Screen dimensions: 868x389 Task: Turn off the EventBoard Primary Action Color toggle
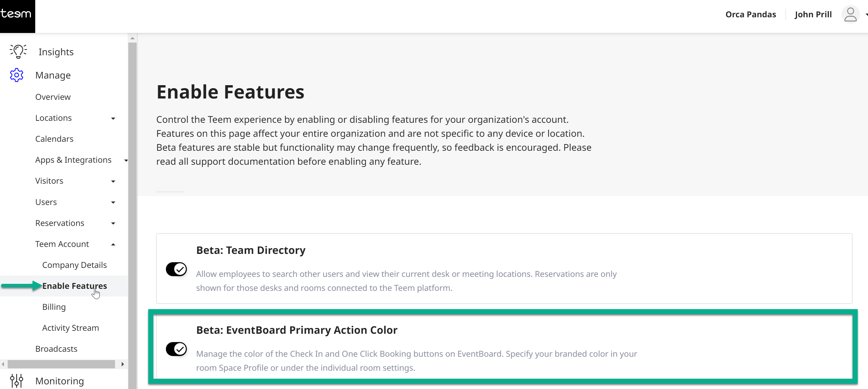tap(176, 349)
